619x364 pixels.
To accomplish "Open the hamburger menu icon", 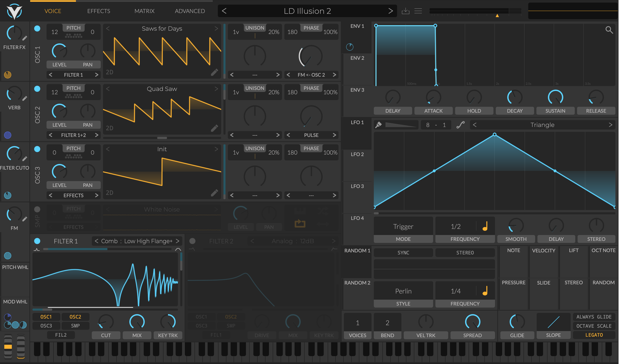I will click(x=418, y=11).
